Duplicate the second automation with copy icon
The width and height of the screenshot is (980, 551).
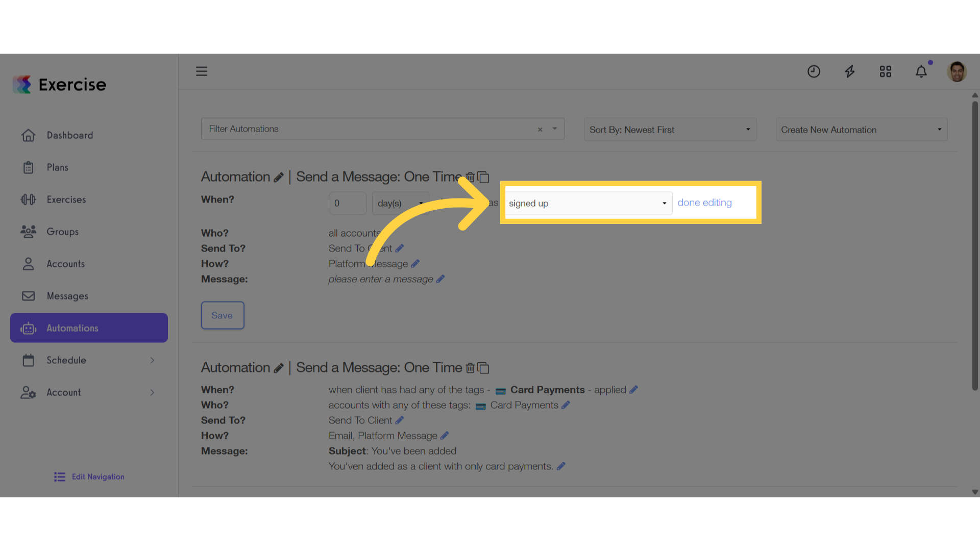[483, 368]
